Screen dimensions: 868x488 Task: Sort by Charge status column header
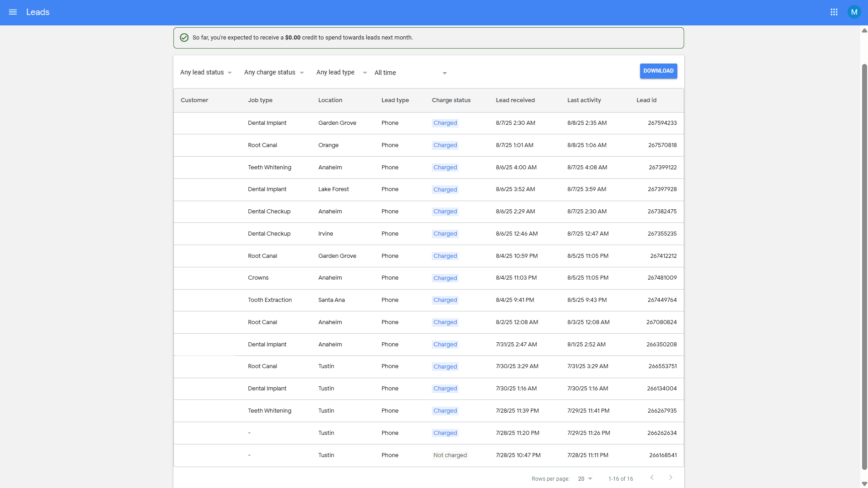[451, 100]
